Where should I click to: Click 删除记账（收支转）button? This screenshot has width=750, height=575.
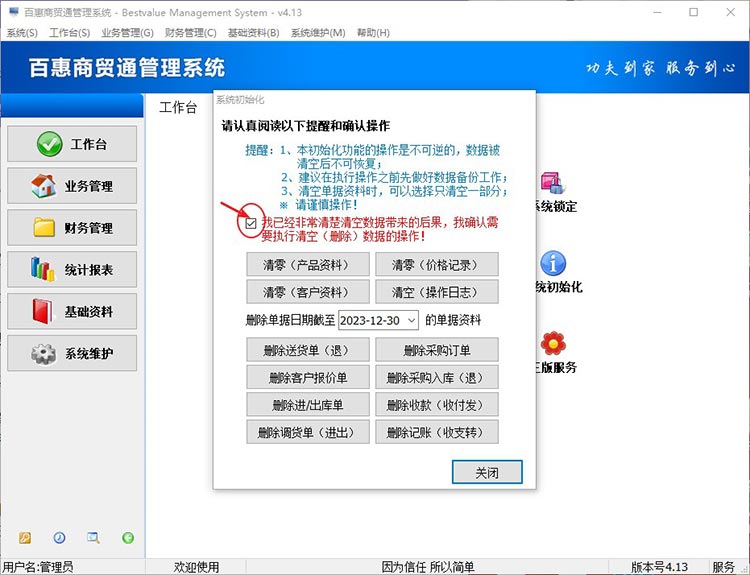(437, 432)
